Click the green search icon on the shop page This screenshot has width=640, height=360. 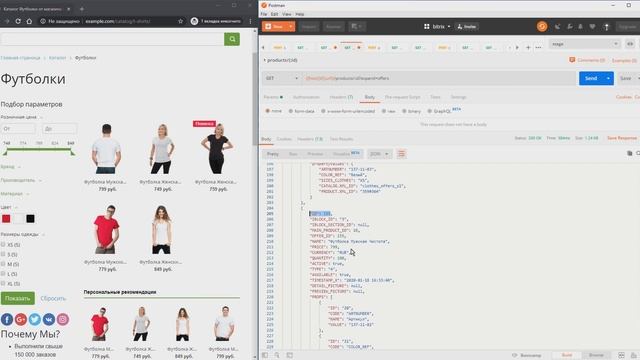[232, 39]
